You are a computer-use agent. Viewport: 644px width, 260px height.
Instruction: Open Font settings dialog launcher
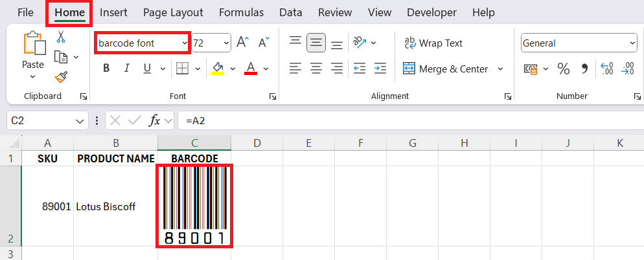pos(272,96)
